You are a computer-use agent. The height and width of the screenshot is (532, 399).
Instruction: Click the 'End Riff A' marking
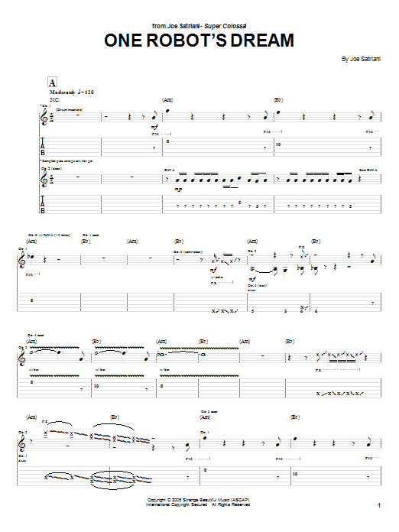[368, 170]
